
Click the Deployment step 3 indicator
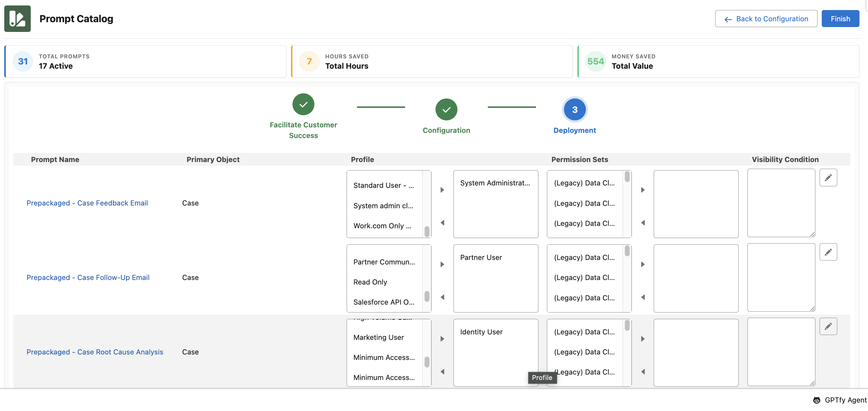[x=575, y=109]
